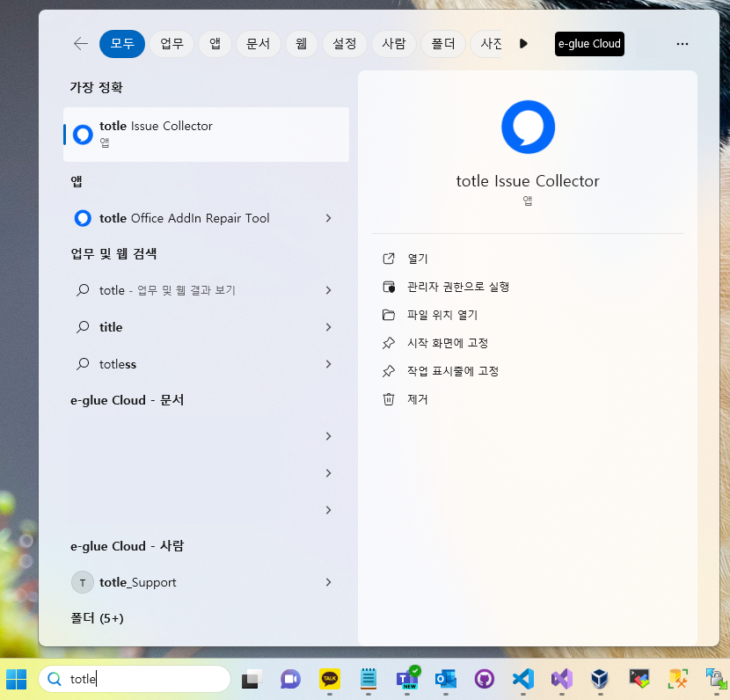Expand the totle web results chevron
The image size is (730, 700).
pyautogui.click(x=328, y=290)
